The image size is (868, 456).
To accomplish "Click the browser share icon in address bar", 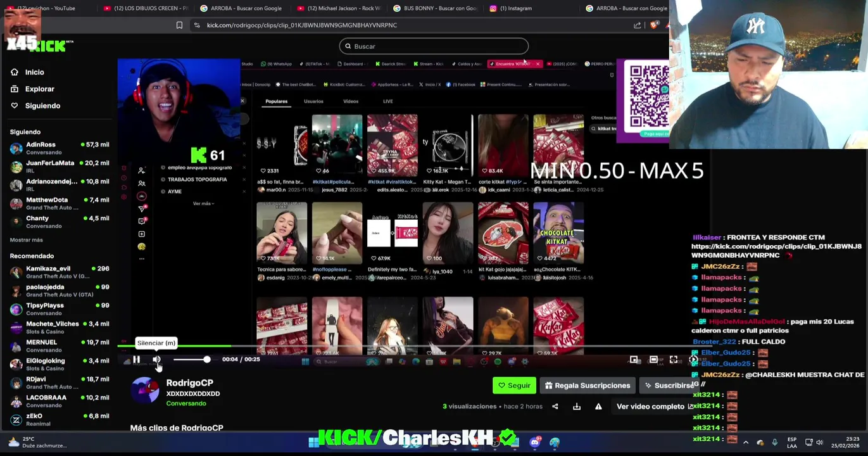I will (637, 25).
